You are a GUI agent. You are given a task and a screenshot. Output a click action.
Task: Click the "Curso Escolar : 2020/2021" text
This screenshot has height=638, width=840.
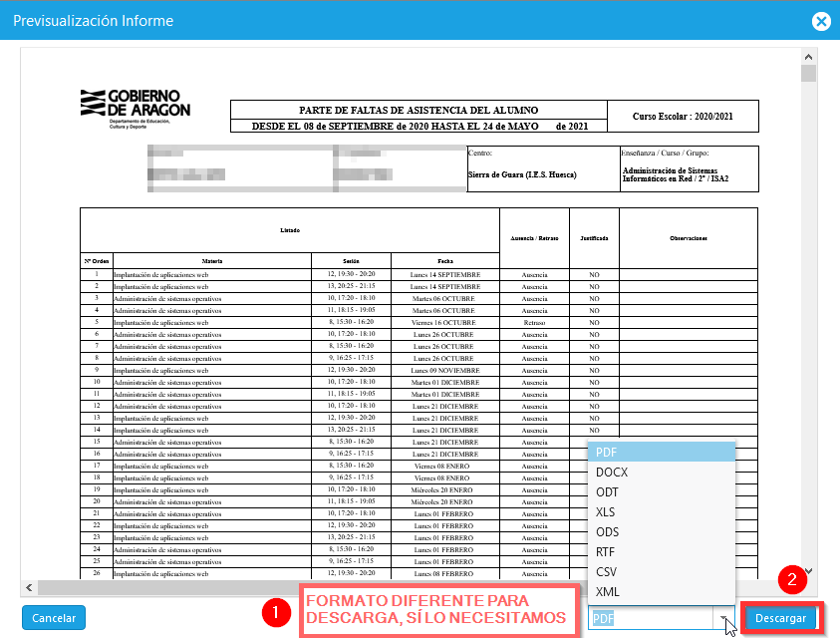683,116
